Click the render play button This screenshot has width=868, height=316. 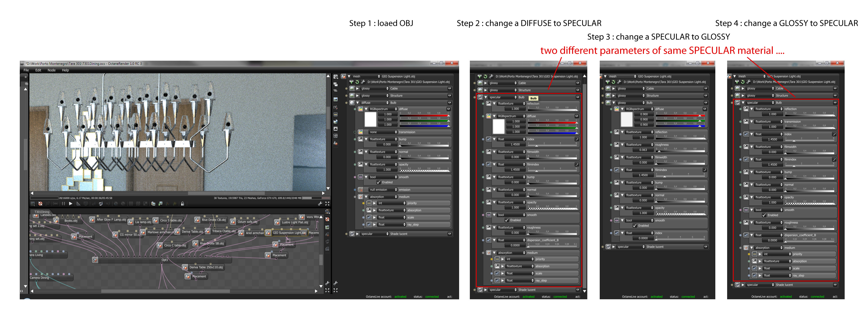70,204
